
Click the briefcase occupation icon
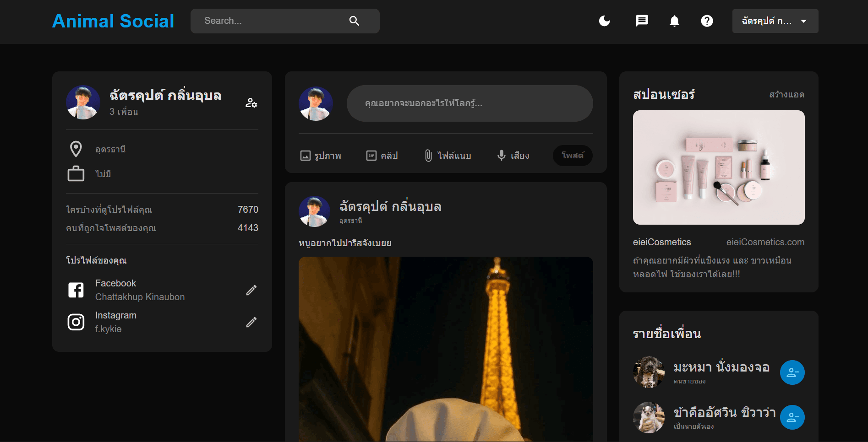[76, 174]
